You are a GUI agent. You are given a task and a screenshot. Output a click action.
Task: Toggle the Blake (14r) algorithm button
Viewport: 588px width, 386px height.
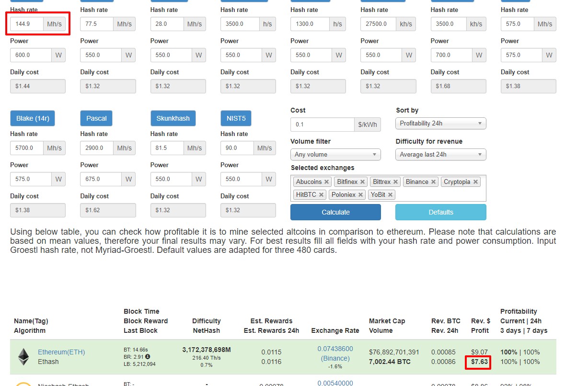click(33, 118)
